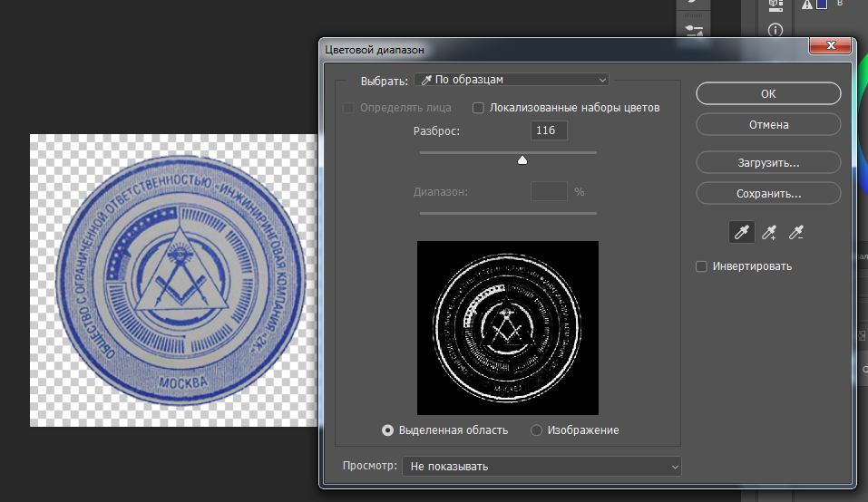
Task: Close the Цветовой диапазон dialog
Action: tap(830, 46)
